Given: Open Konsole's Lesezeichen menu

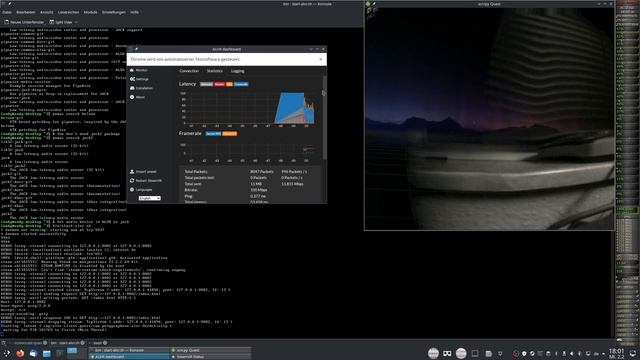Looking at the screenshot, I should [69, 12].
